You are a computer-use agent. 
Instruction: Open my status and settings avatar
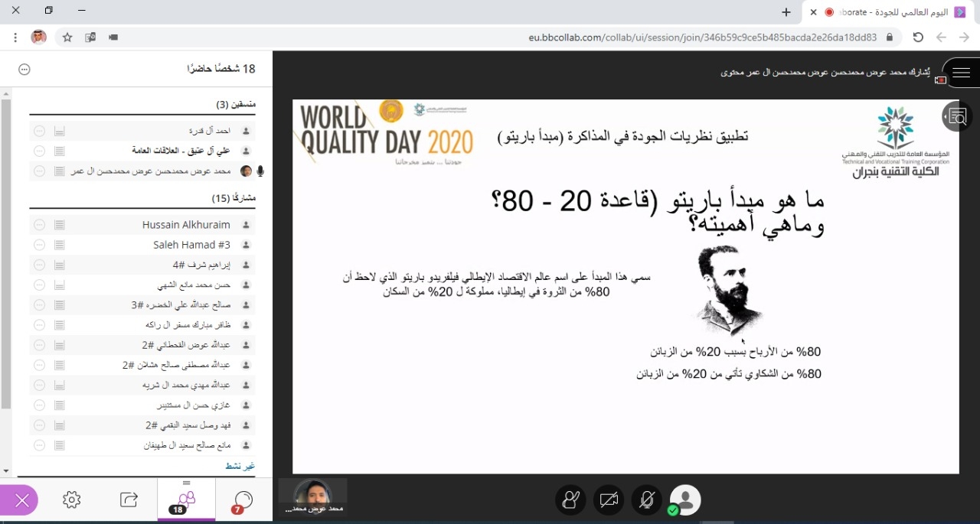pos(685,500)
